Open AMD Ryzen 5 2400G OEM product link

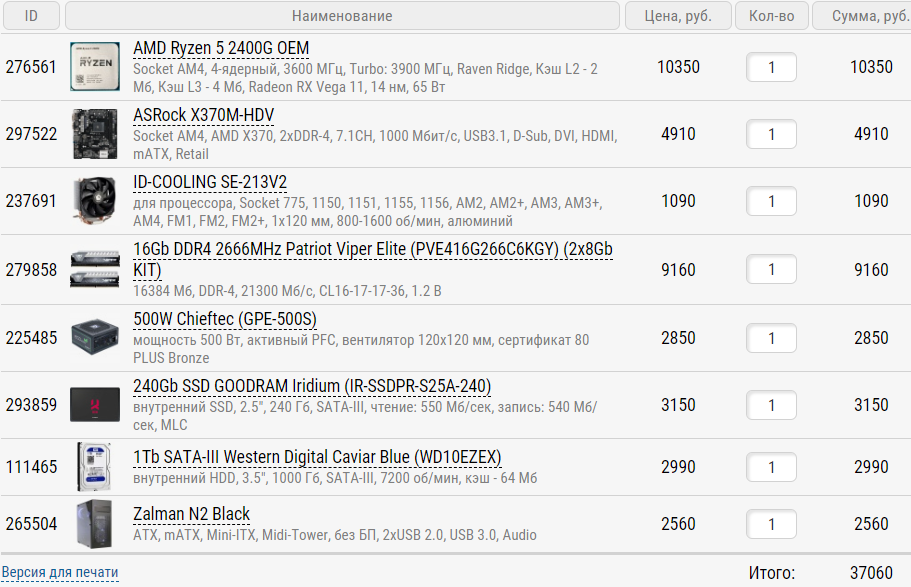221,48
